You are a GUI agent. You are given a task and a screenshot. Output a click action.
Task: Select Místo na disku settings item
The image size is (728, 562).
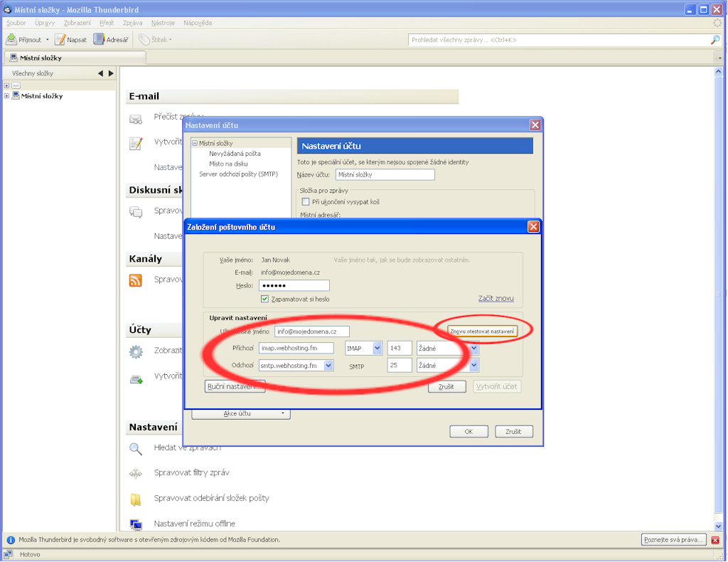228,164
